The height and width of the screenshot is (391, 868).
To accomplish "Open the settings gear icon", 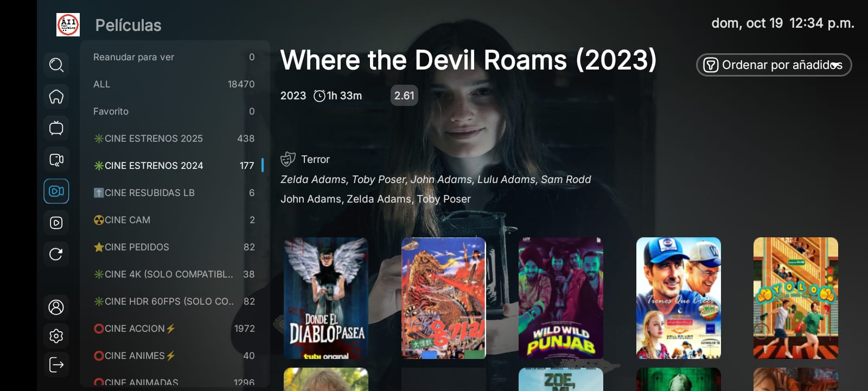I will (56, 336).
